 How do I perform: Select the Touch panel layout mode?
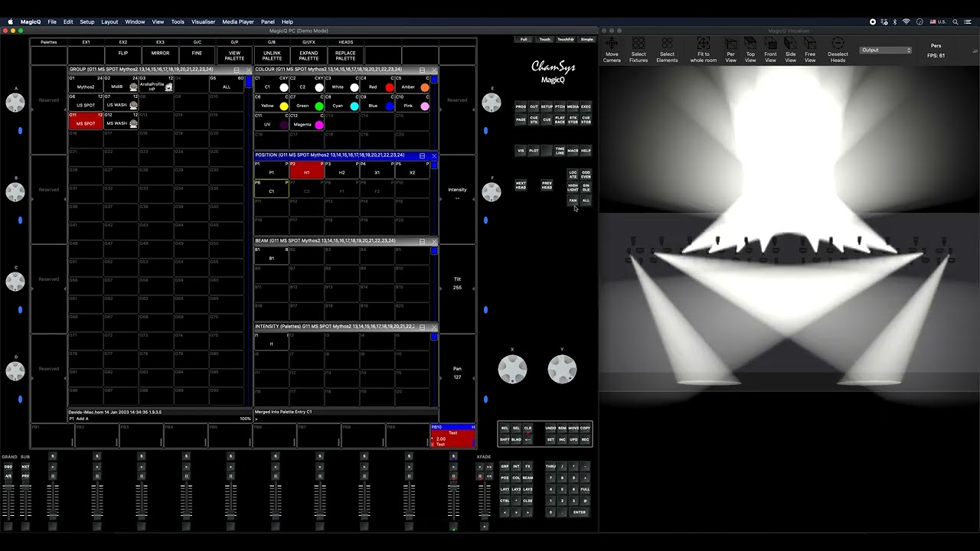(544, 39)
